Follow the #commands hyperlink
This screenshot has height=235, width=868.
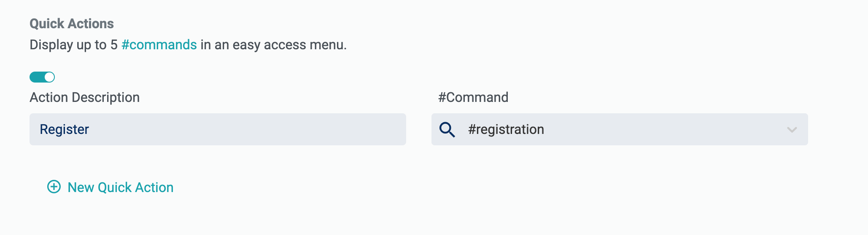(x=159, y=45)
